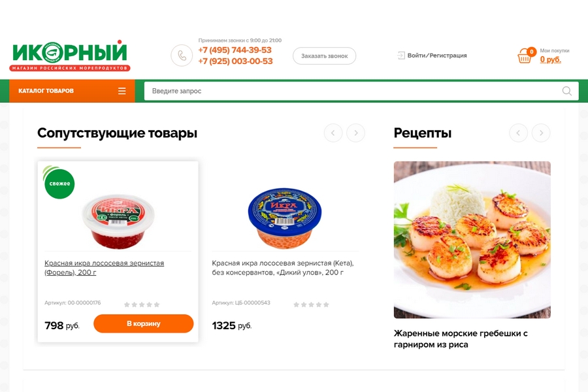588x392 pixels.
Task: Show previous related products with left arrow
Action: point(333,133)
